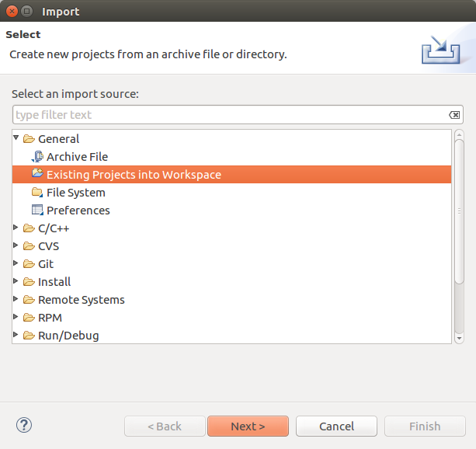Click the Git folder icon
The height and width of the screenshot is (449, 476).
point(29,264)
